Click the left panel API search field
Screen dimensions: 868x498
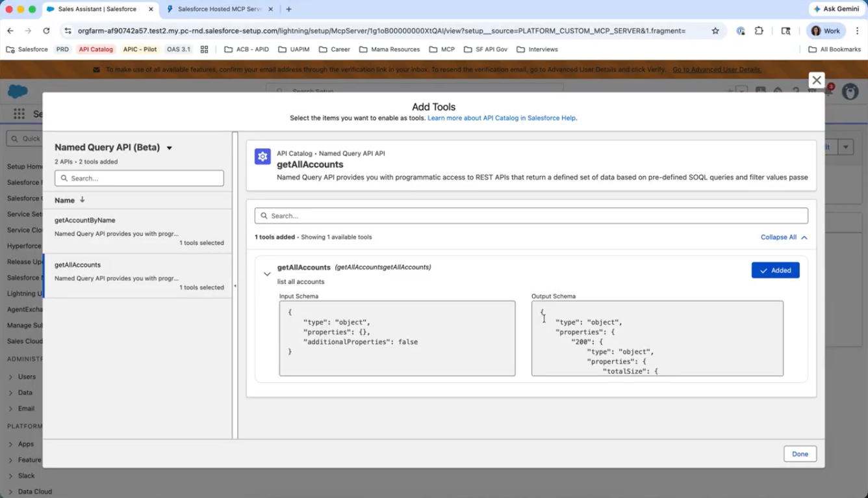pyautogui.click(x=139, y=178)
